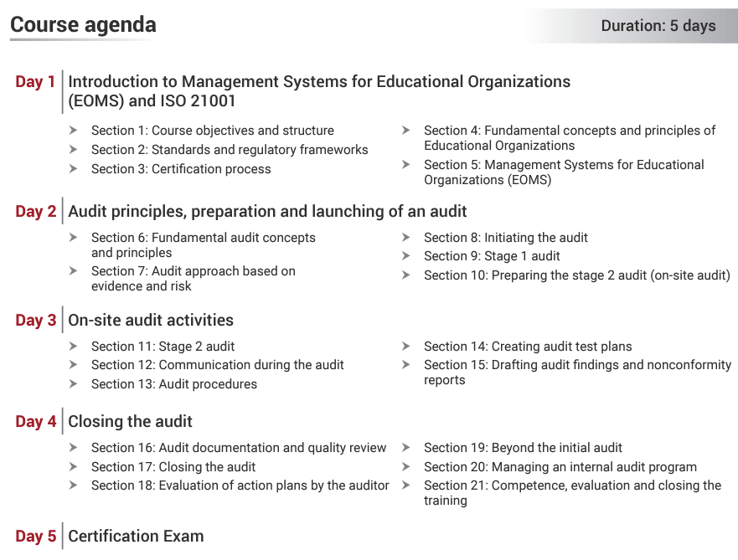The image size is (738, 560).
Task: Click the Certification Exam heading
Action: [x=136, y=537]
